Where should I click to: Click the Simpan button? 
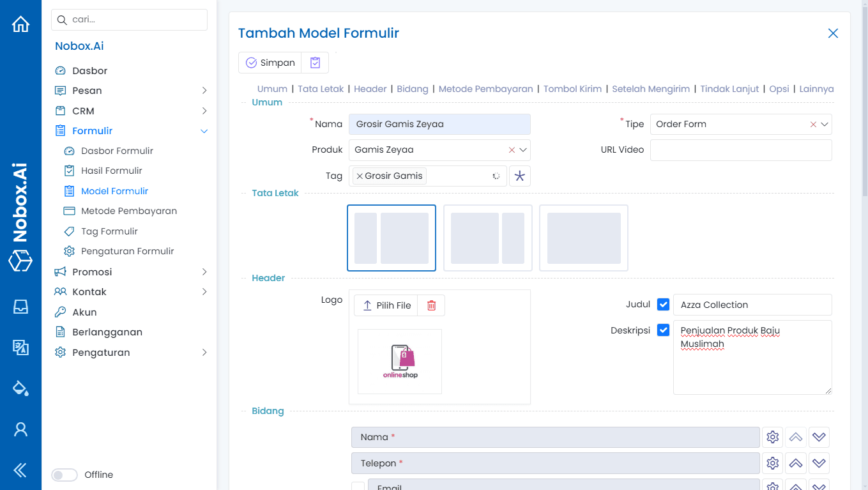(270, 63)
